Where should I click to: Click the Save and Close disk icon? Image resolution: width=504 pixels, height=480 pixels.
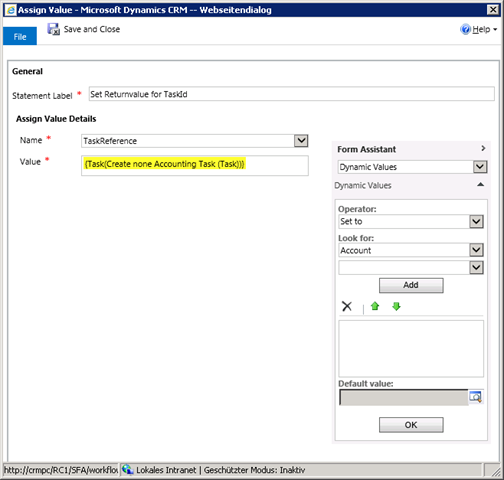tap(53, 29)
